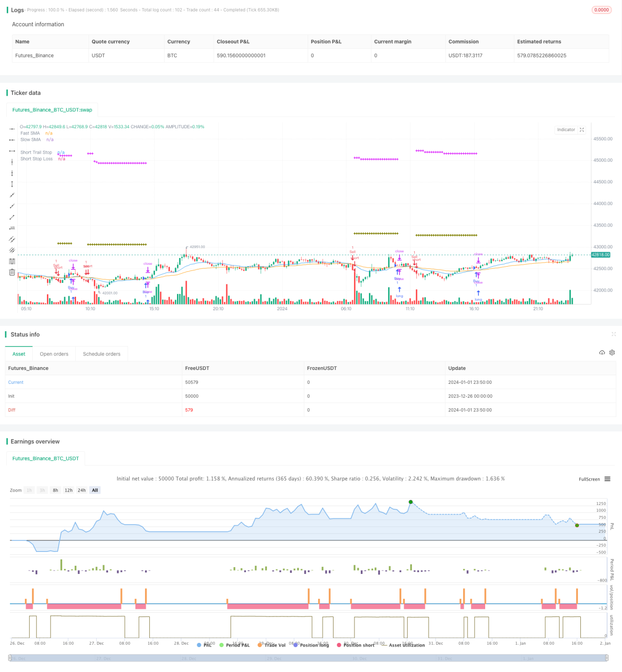This screenshot has width=622, height=672.
Task: Delete drawings with the trash can icon
Action: click(x=12, y=272)
